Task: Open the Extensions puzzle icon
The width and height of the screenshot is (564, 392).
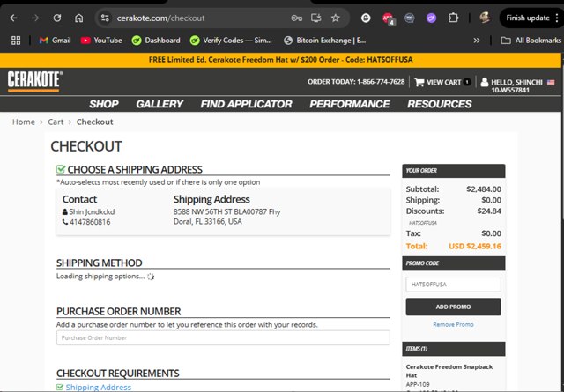Action: point(453,18)
